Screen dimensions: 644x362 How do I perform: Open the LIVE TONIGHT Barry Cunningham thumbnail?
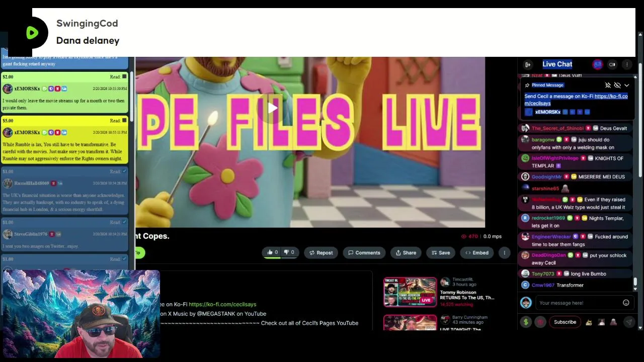coord(410,322)
